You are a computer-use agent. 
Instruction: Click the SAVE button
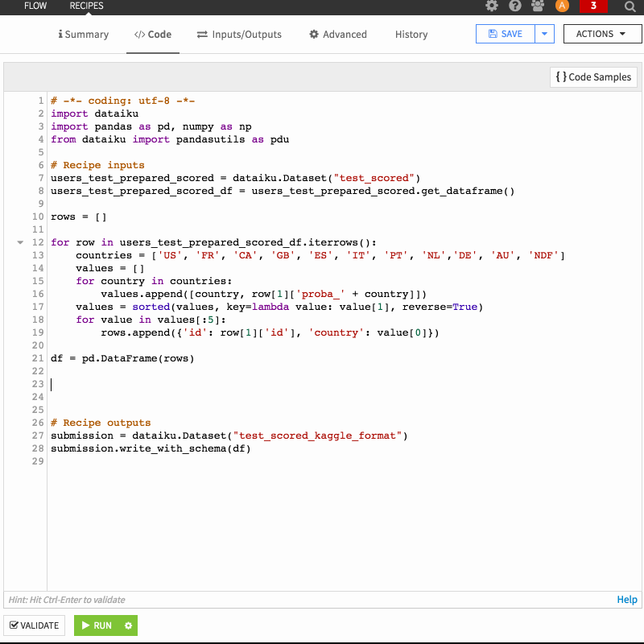click(x=506, y=34)
